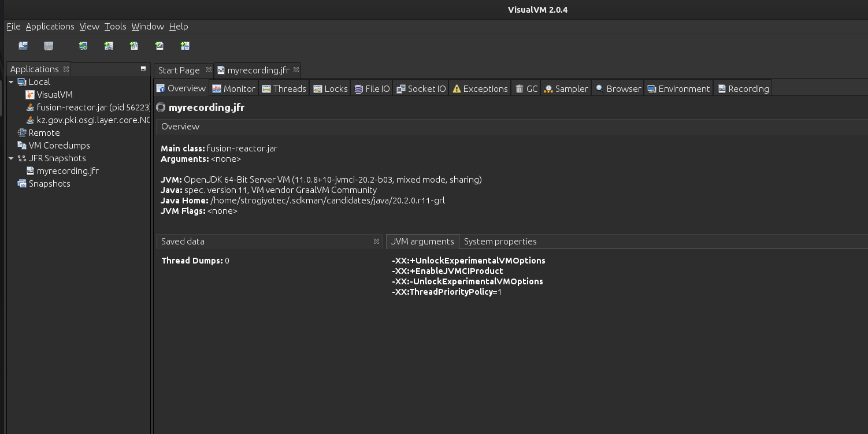Open the Overview tab
This screenshot has width=868, height=434.
(181, 88)
